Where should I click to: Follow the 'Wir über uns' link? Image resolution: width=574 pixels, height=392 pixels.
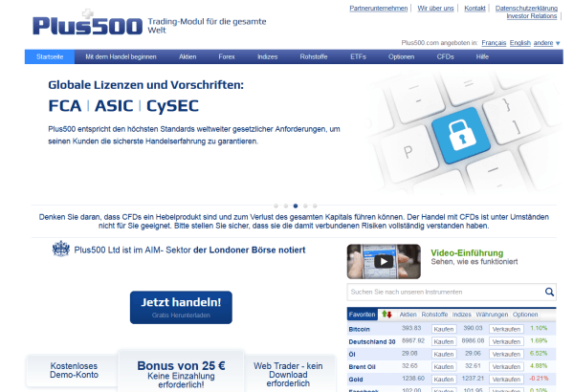435,8
